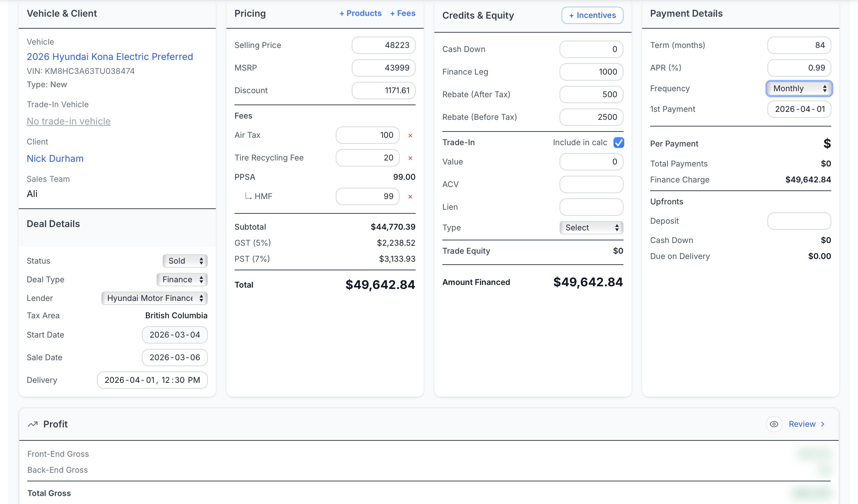Open the Status dropdown set to Sold
This screenshot has height=504, width=858.
pyautogui.click(x=185, y=261)
